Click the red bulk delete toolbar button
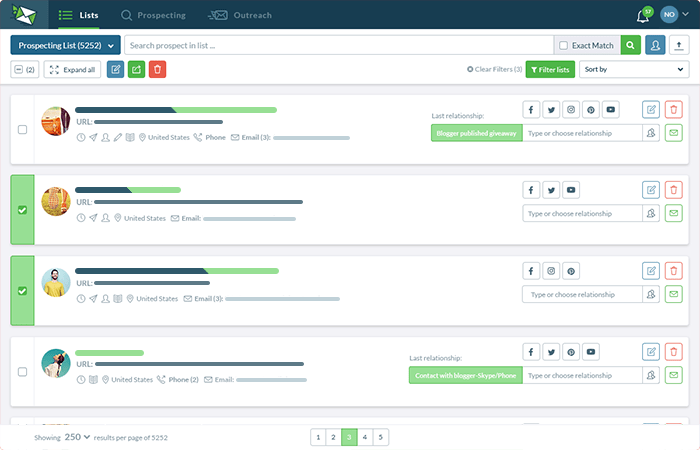This screenshot has height=450, width=700. (157, 69)
